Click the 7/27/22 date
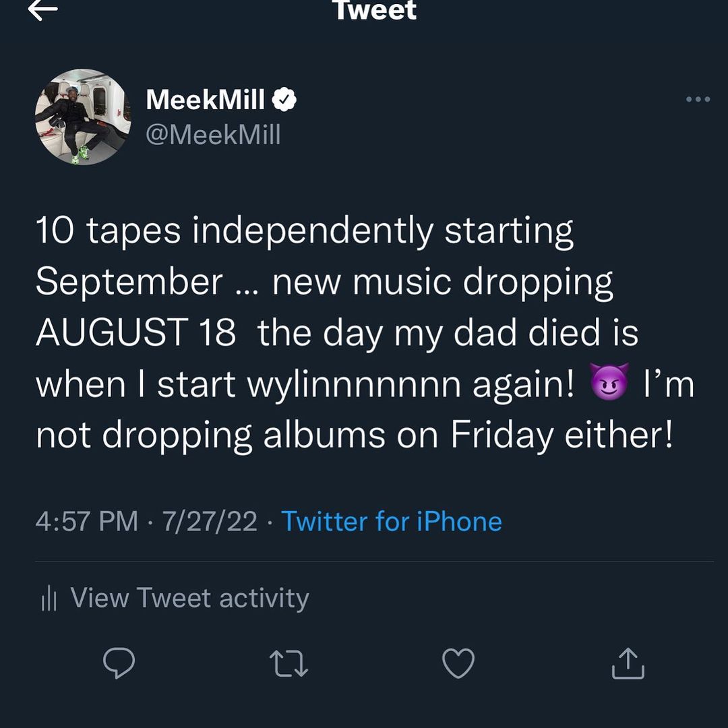Viewport: 728px width, 728px height. pyautogui.click(x=210, y=522)
